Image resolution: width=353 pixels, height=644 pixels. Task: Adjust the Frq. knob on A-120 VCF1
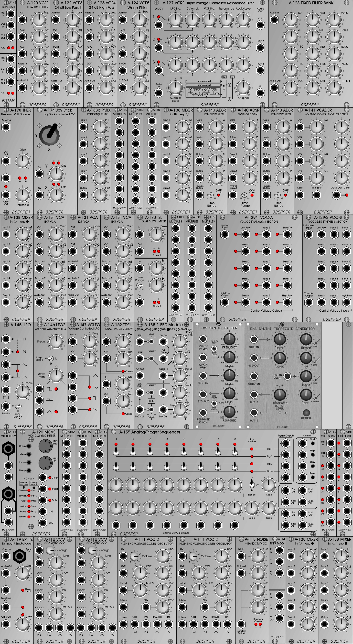39,20
